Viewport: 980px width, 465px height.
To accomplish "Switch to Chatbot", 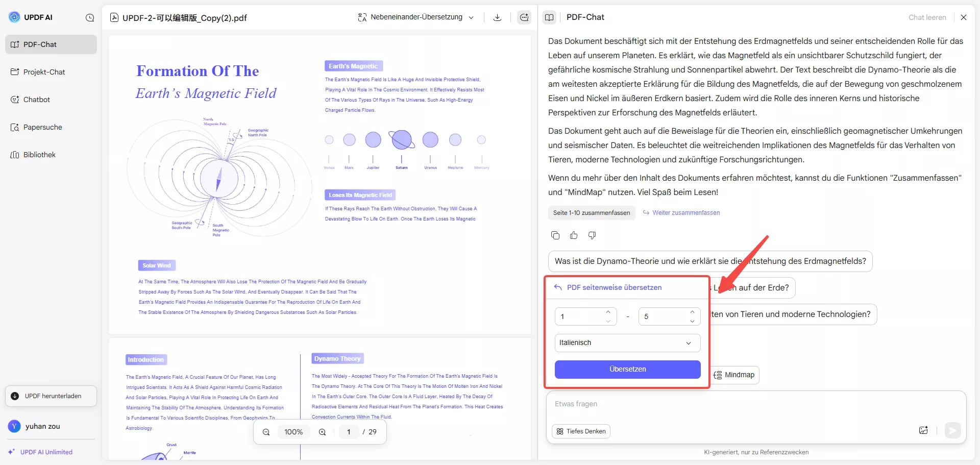I will [x=51, y=100].
